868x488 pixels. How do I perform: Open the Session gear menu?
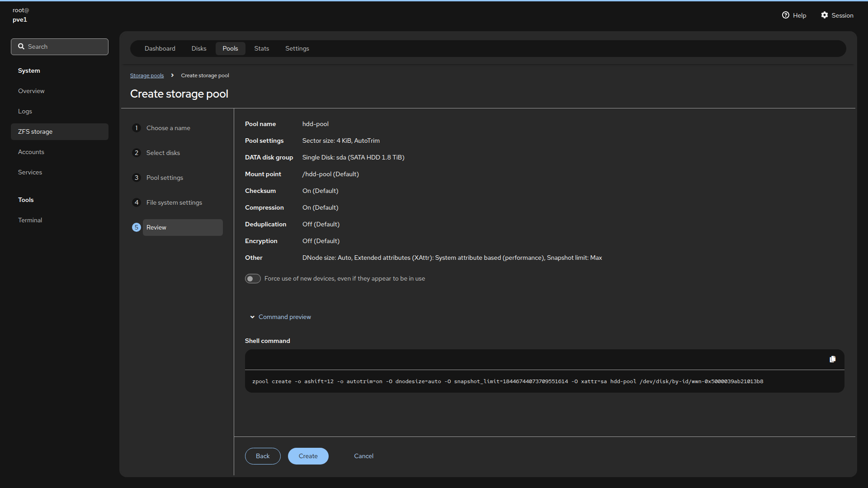point(825,15)
